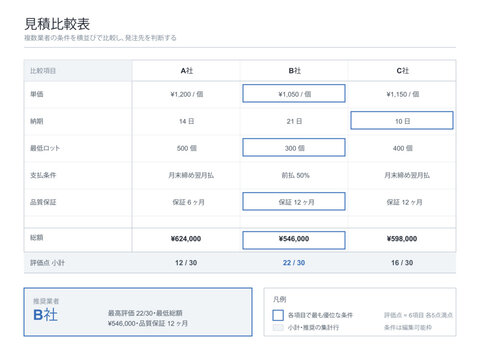This screenshot has height=360, width=480.
Task: Click the large B社 recommended vendor name
Action: (46, 315)
